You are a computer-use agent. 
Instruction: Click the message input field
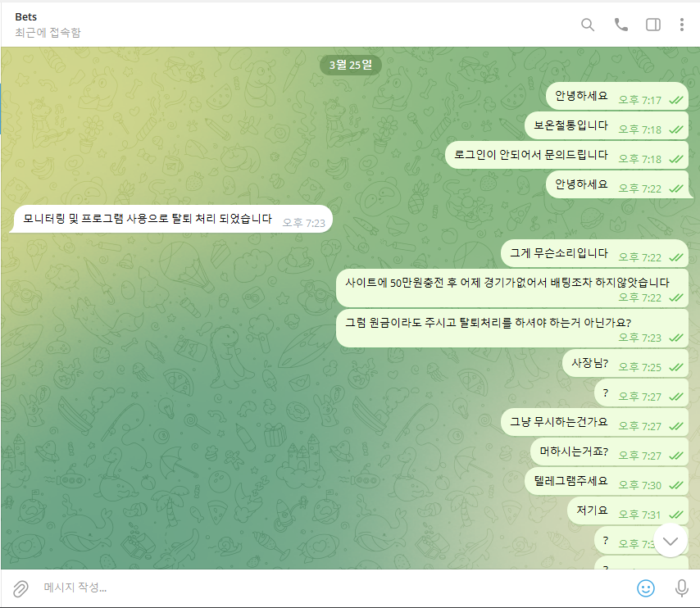point(328,588)
